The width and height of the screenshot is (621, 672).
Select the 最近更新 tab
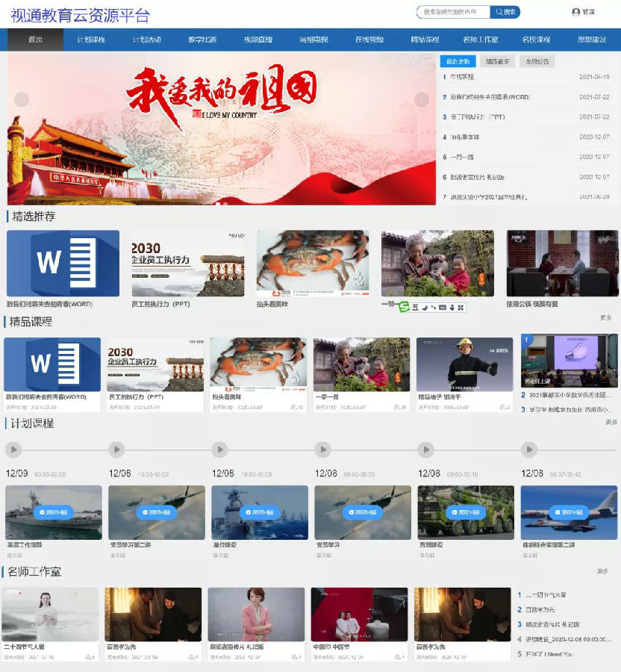click(x=458, y=61)
